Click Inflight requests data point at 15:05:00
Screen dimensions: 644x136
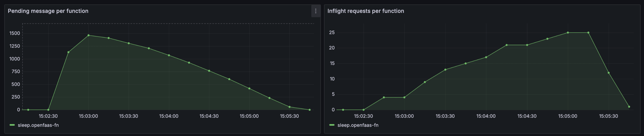pyautogui.click(x=568, y=33)
